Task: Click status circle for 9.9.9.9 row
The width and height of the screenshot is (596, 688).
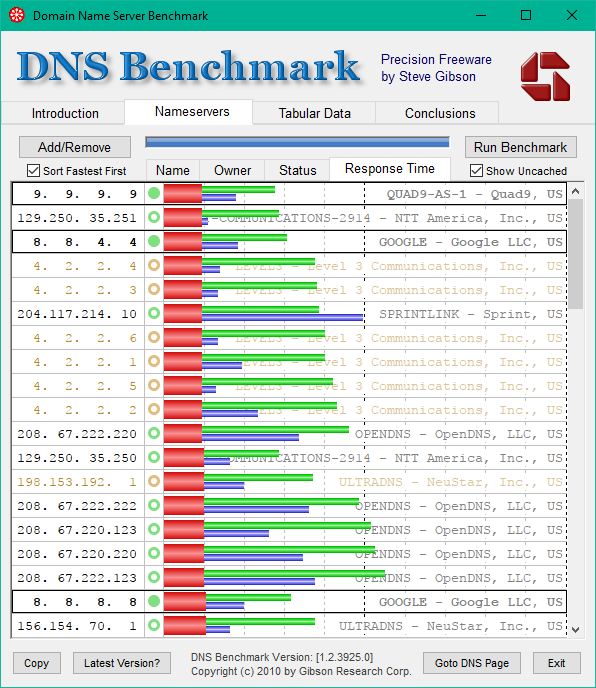Action: pyautogui.click(x=154, y=194)
